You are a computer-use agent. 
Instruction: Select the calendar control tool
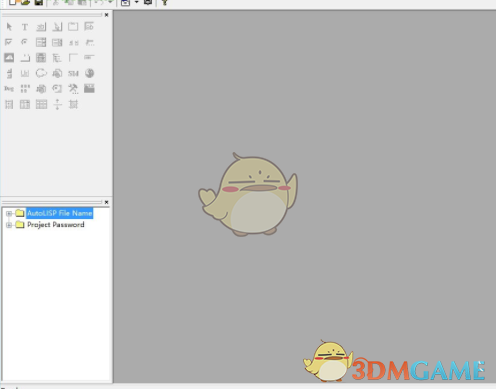[41, 58]
